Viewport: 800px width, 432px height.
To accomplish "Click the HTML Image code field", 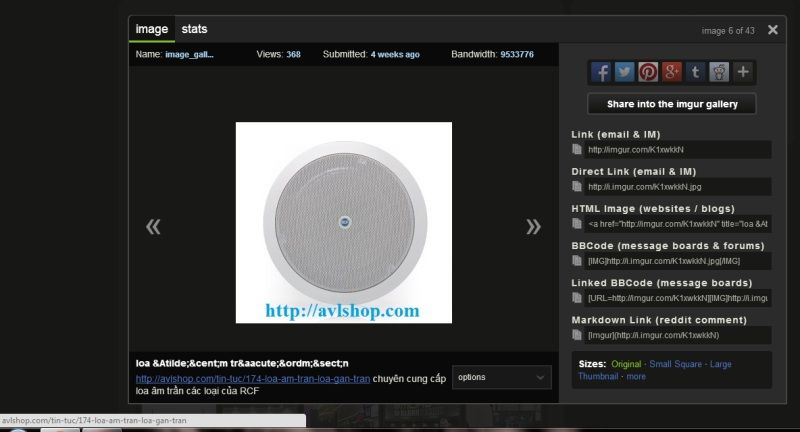I will point(678,224).
